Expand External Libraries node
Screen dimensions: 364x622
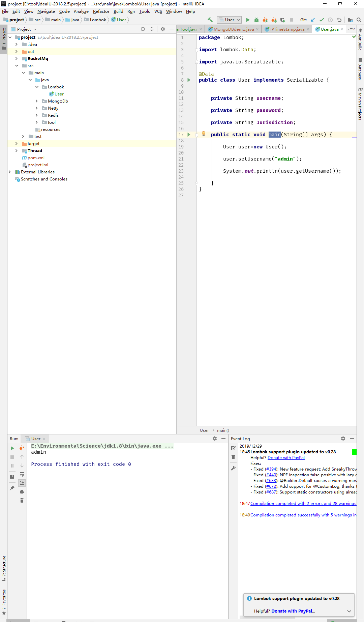coord(10,172)
